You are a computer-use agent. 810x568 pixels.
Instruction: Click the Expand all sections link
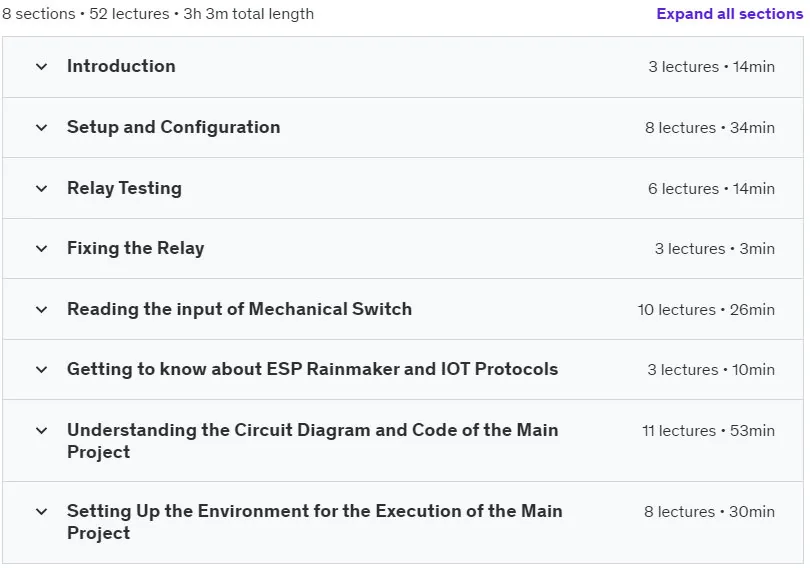pos(729,14)
